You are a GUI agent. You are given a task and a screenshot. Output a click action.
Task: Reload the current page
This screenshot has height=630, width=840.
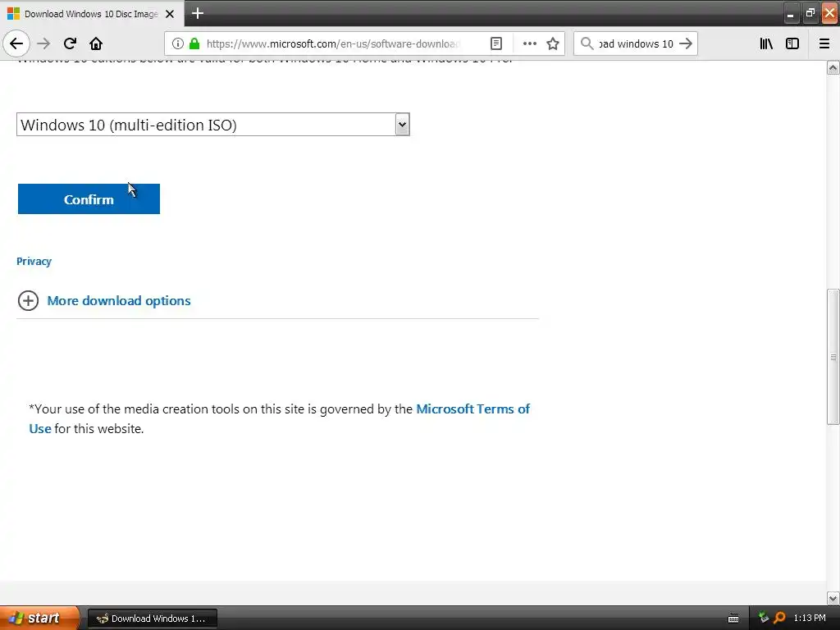click(x=70, y=43)
